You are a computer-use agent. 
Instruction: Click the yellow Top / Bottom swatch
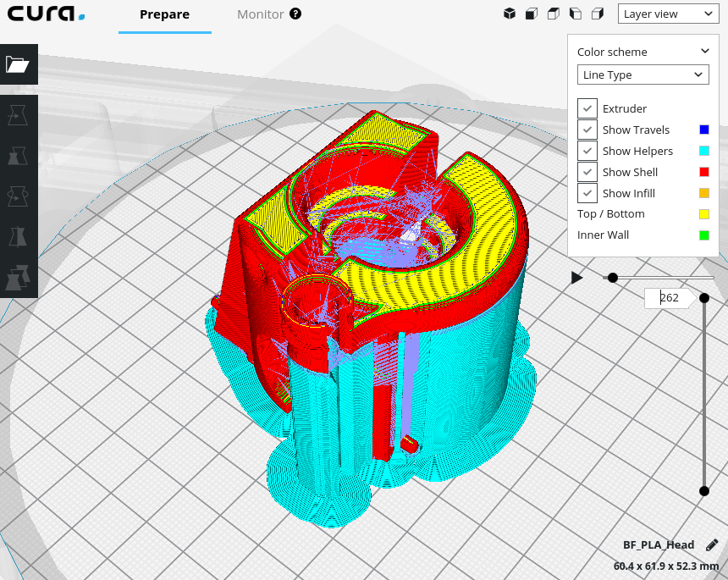pos(703,214)
